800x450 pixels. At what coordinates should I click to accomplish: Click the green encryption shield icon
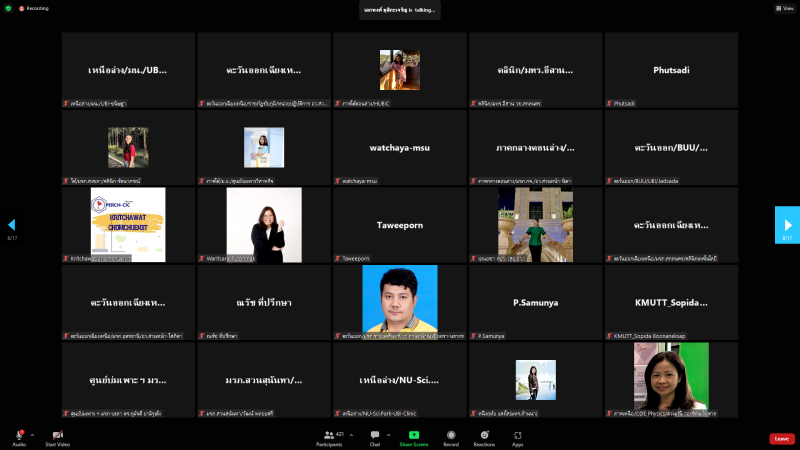(7, 7)
